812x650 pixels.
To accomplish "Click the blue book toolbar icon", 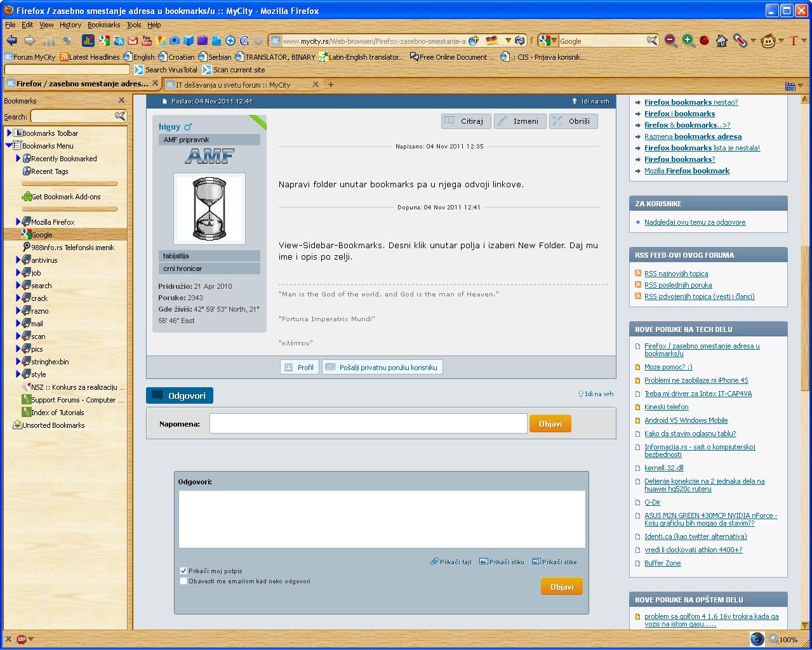I will click(189, 41).
